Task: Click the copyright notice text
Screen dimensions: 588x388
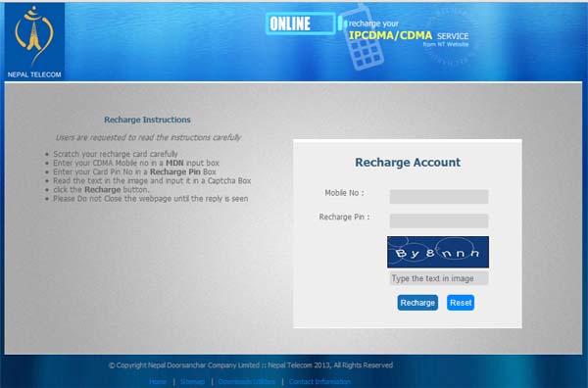Action: point(251,365)
